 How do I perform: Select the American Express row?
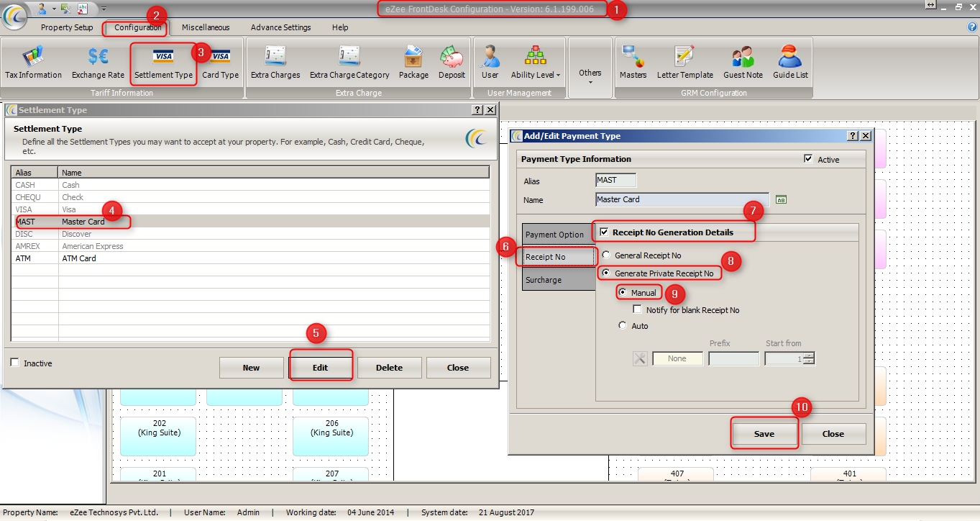250,246
